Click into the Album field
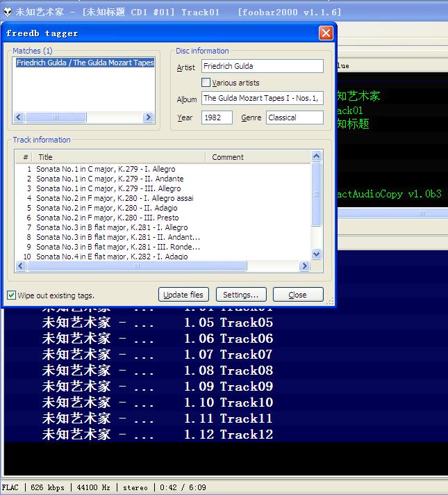This screenshot has height=495, width=448. [x=262, y=98]
